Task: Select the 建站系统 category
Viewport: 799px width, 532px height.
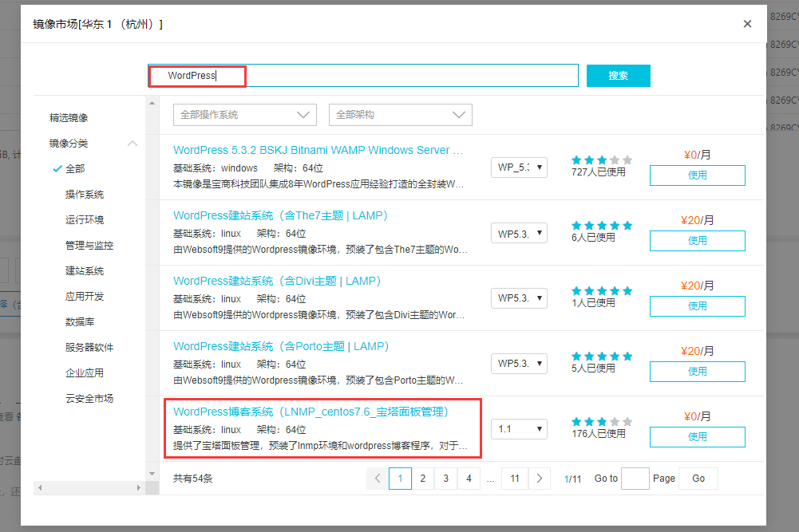Action: (84, 271)
